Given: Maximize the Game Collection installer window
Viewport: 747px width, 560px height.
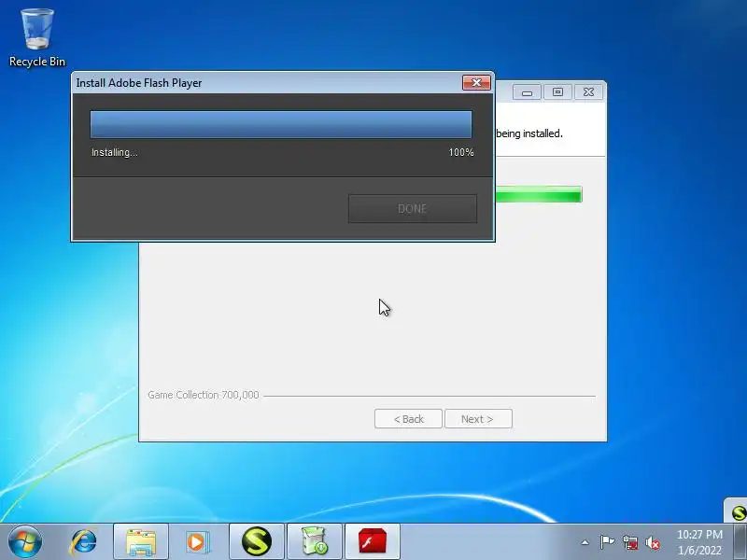Looking at the screenshot, I should pyautogui.click(x=557, y=92).
